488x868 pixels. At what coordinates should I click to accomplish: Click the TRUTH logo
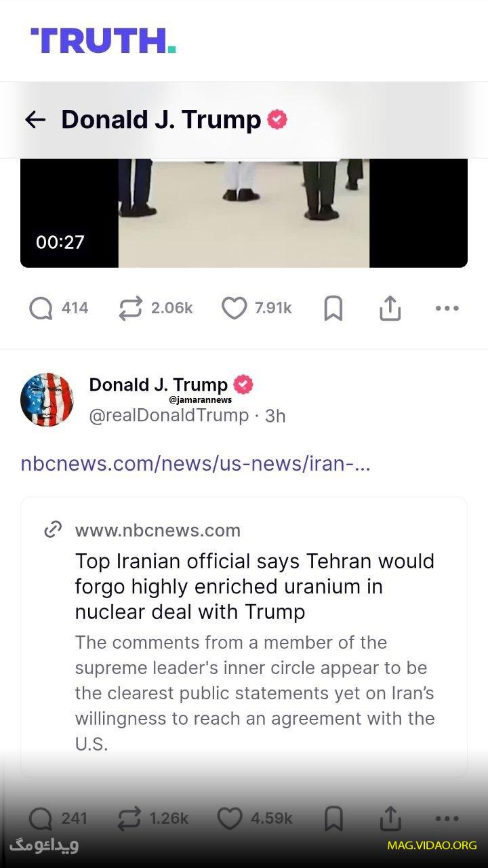click(103, 41)
